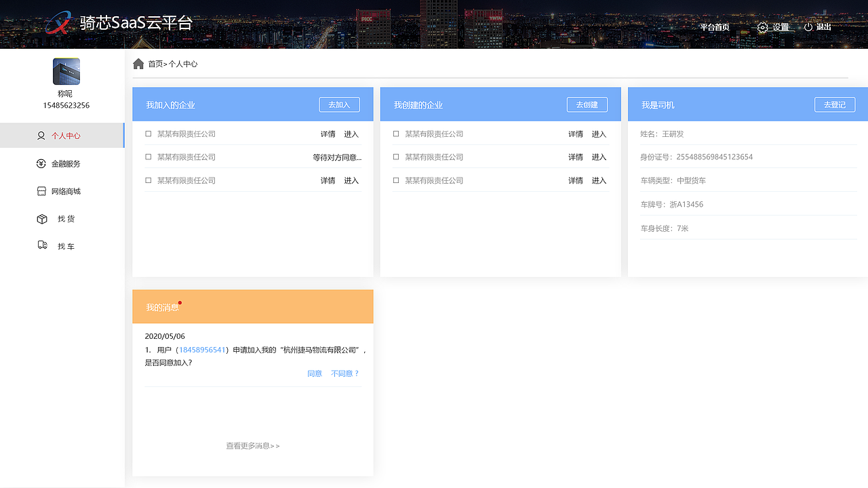Open 平台首页 in the top bar
The image size is (868, 488).
tap(713, 27)
